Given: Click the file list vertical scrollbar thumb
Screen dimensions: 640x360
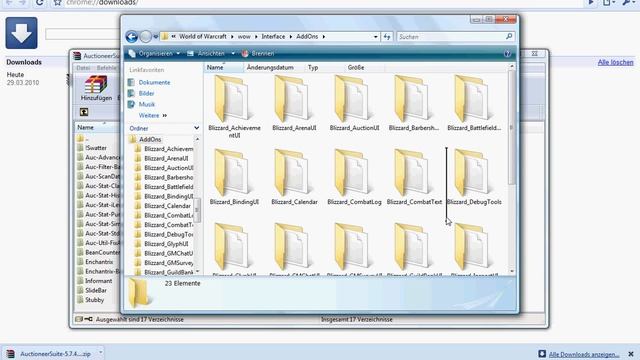Looking at the screenshot, I should pyautogui.click(x=511, y=127).
